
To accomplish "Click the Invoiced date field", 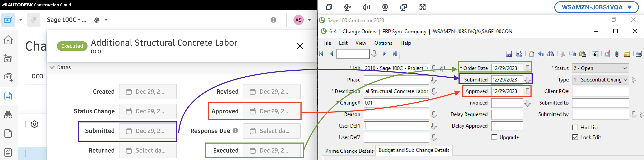I will pos(507,103).
